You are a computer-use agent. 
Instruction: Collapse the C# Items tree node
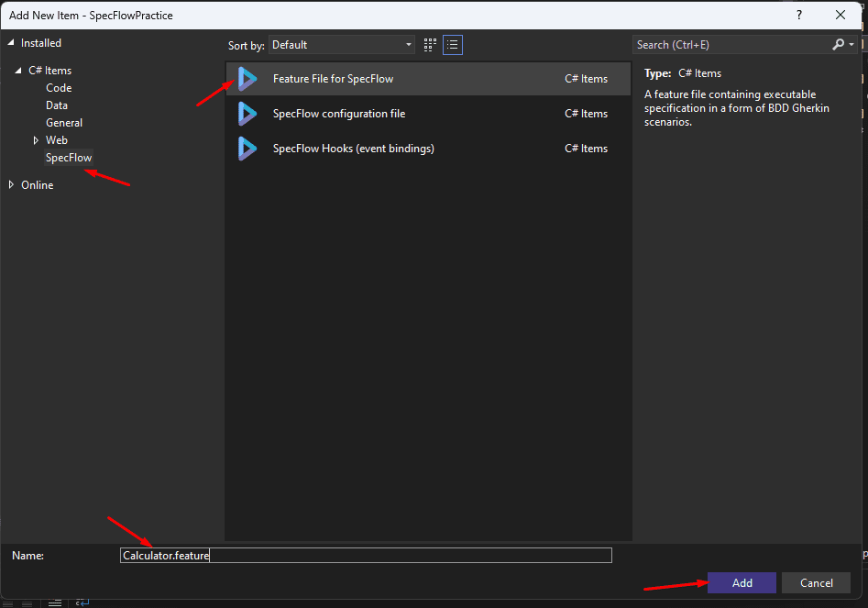[x=18, y=71]
